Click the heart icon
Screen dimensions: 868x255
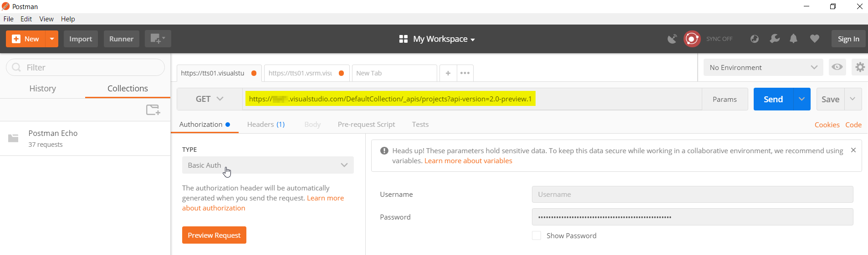coord(815,39)
